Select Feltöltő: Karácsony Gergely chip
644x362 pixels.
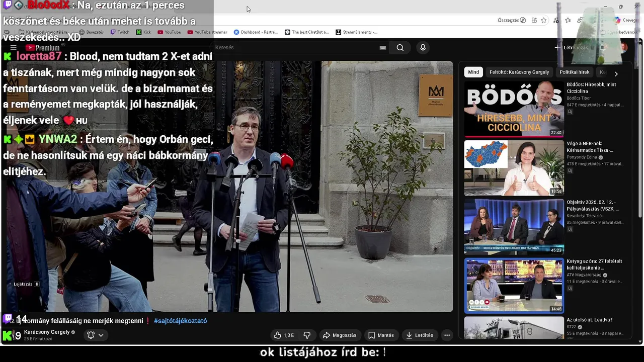pyautogui.click(x=519, y=72)
